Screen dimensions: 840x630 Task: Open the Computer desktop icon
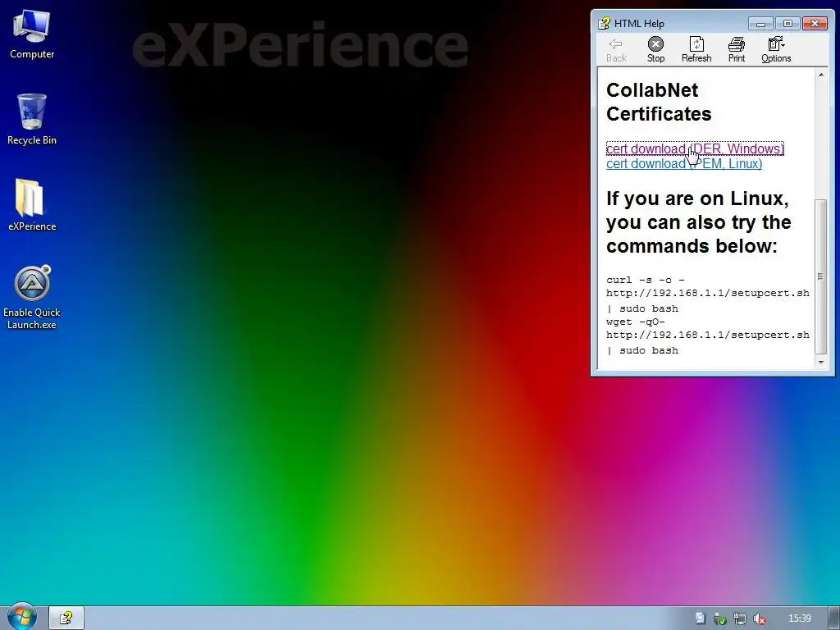point(32,34)
